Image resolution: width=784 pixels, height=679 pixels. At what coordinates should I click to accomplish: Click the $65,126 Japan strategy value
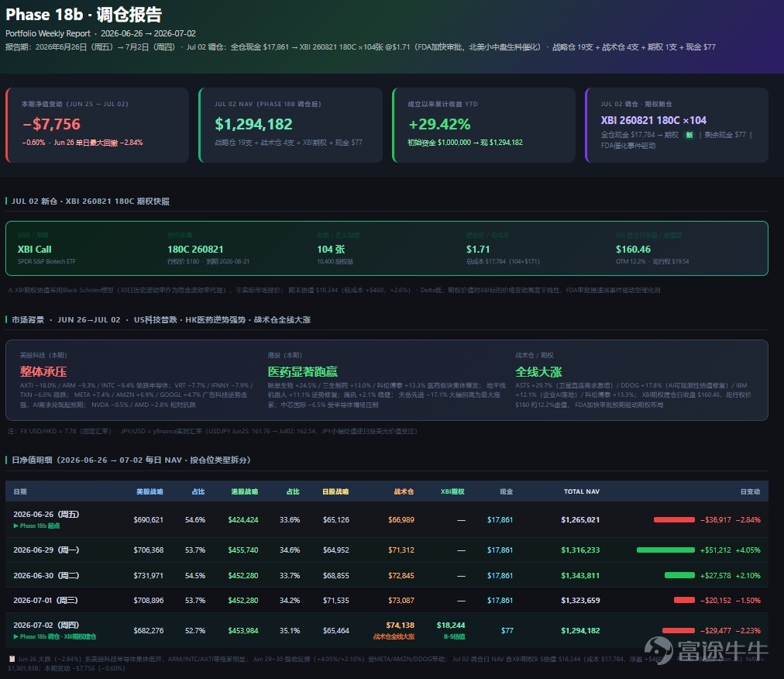click(336, 520)
